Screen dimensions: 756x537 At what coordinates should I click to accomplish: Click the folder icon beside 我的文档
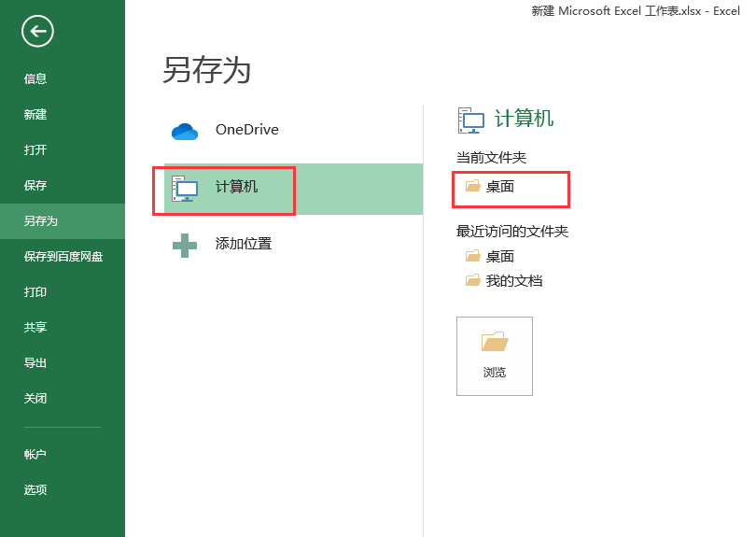click(x=472, y=280)
